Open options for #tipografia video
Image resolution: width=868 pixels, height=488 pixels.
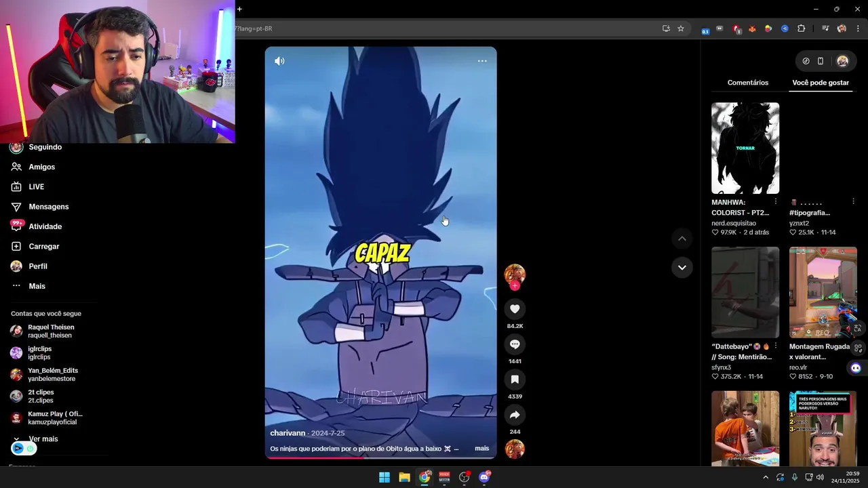(x=853, y=202)
